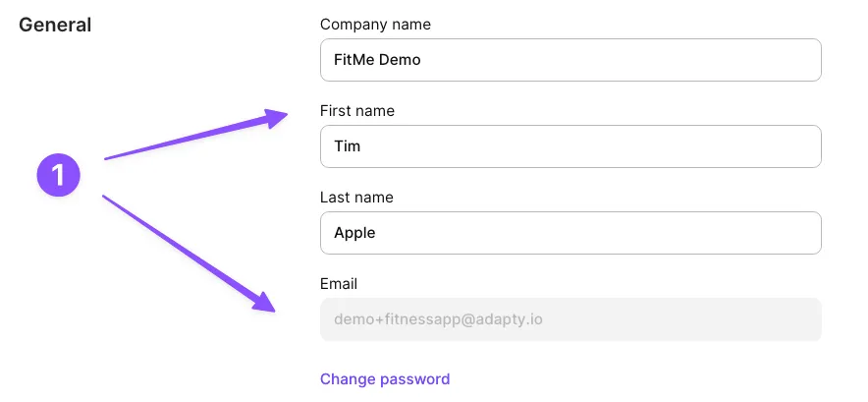Image resolution: width=868 pixels, height=402 pixels.
Task: Open the Change password link
Action: pos(385,379)
